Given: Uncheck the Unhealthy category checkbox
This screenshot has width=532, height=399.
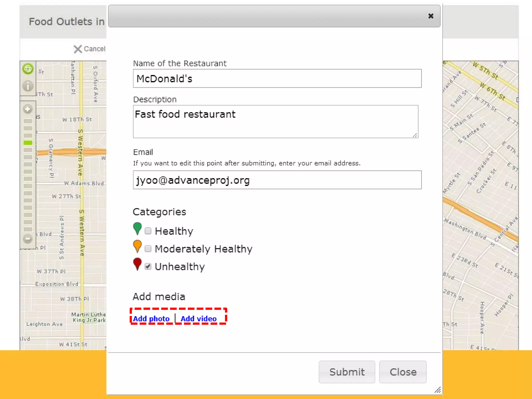Looking at the screenshot, I should click(x=148, y=266).
